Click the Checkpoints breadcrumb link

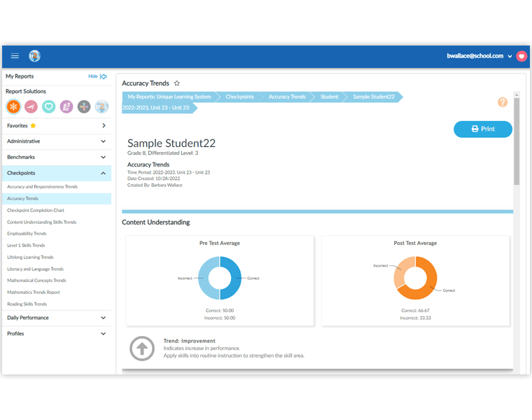pyautogui.click(x=240, y=97)
